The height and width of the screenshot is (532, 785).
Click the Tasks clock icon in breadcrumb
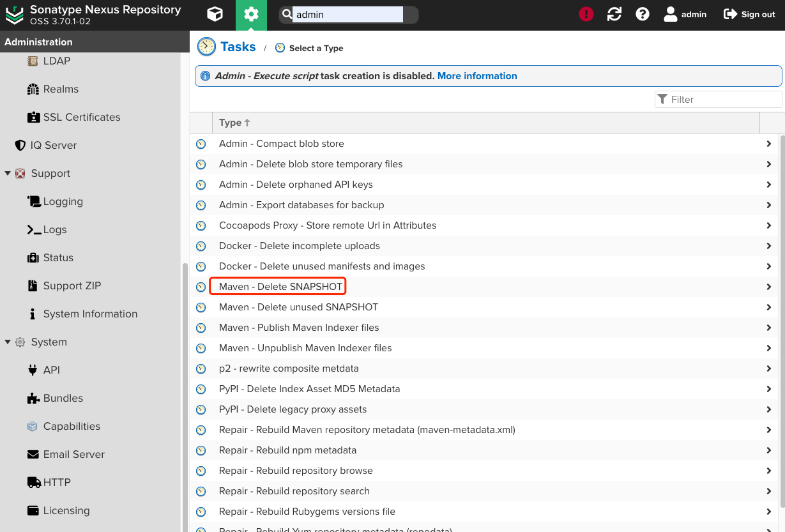point(206,47)
